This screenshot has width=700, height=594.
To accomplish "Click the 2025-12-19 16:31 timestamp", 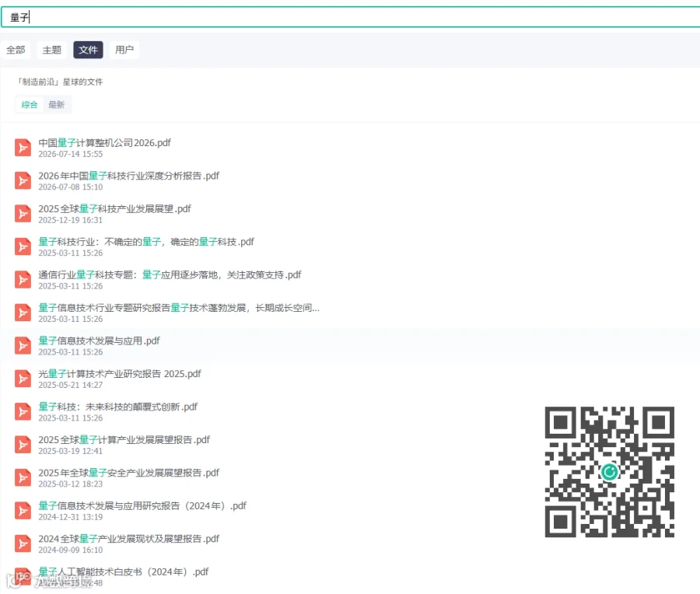I will (x=71, y=221).
